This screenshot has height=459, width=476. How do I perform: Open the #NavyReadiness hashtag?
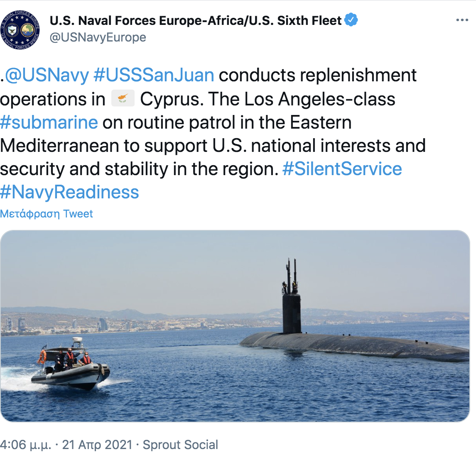tap(69, 192)
